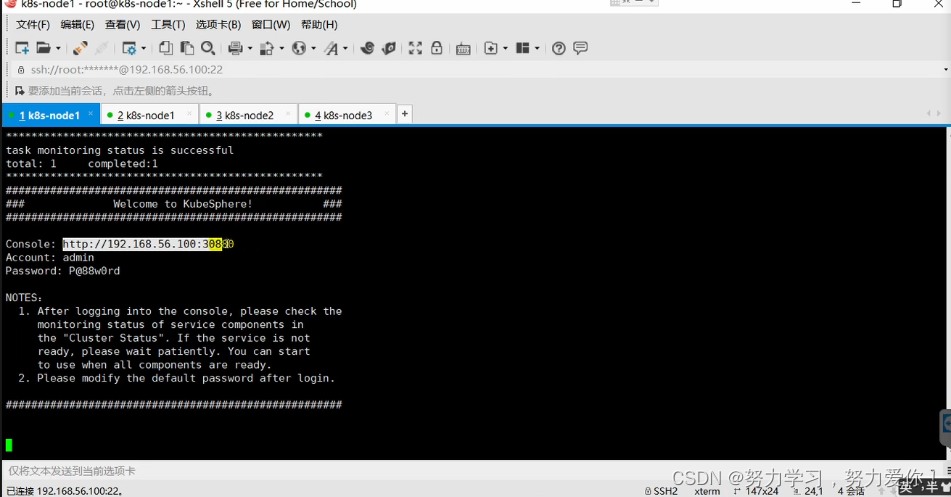
Task: Click the lock screen padlock icon
Action: (x=437, y=48)
